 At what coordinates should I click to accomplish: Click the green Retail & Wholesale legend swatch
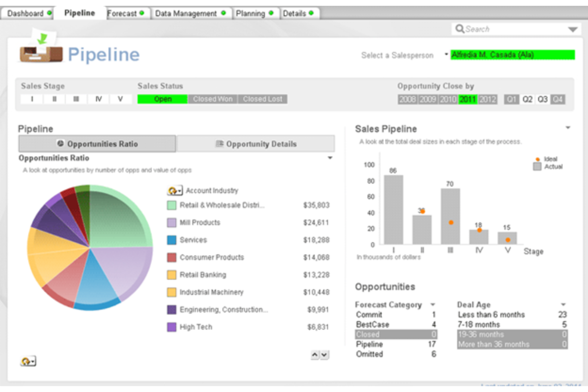pyautogui.click(x=171, y=206)
